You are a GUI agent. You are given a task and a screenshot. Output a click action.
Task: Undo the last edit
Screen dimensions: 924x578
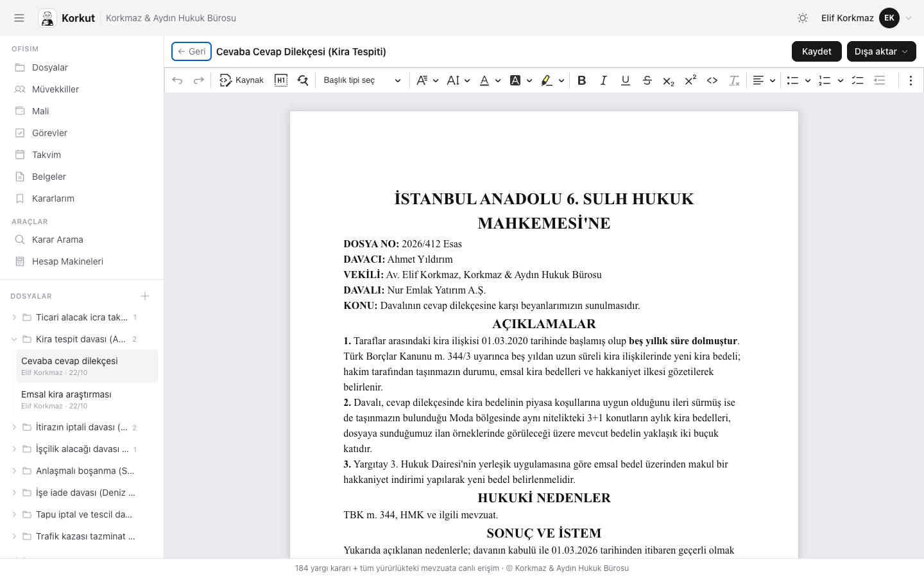coord(178,80)
